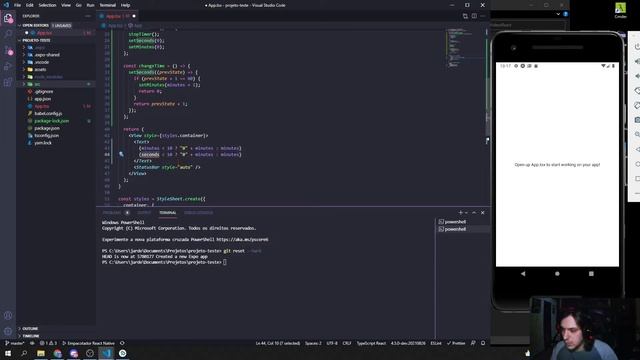Viewport: 640px width, 360px height.
Task: Click master branch in status bar
Action: (15, 343)
